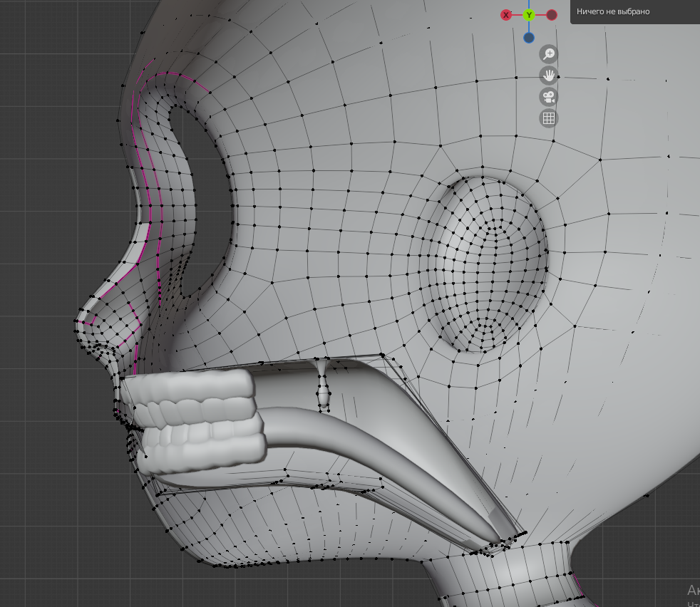Click the red X axis on the gizmo
Screen dimensions: 700x607
pos(506,14)
